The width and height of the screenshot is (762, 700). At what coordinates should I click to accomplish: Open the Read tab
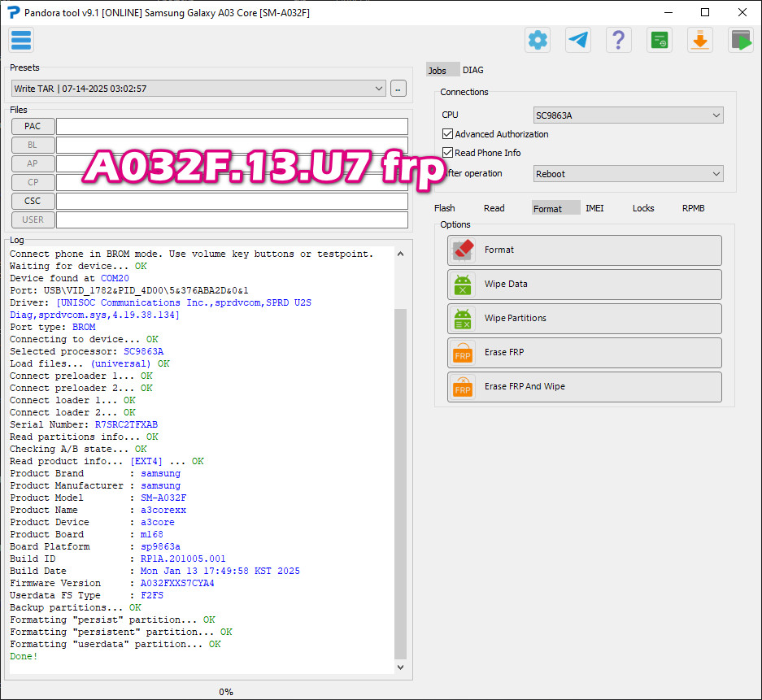point(494,208)
